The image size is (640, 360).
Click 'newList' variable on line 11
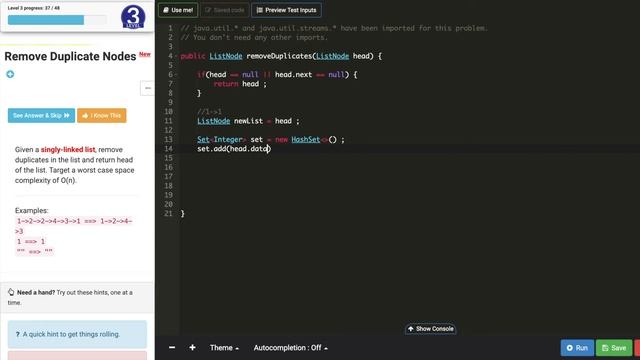[x=248, y=121]
